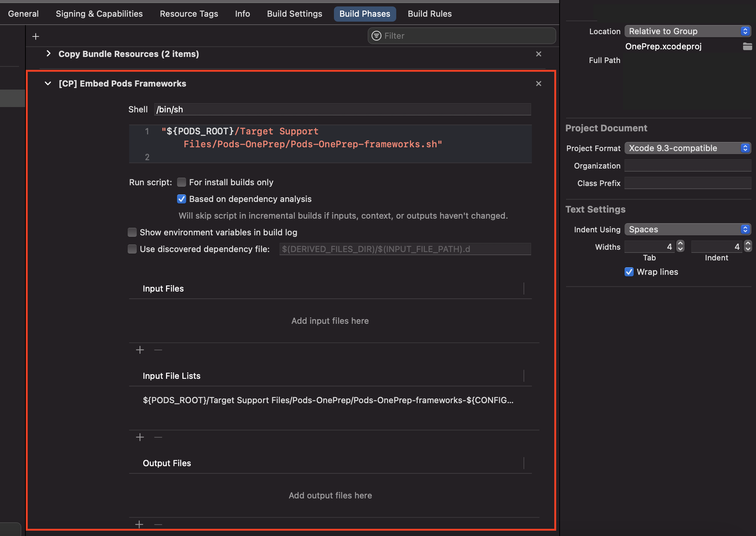Switch to the Info tab
The image size is (756, 536).
pyautogui.click(x=242, y=14)
